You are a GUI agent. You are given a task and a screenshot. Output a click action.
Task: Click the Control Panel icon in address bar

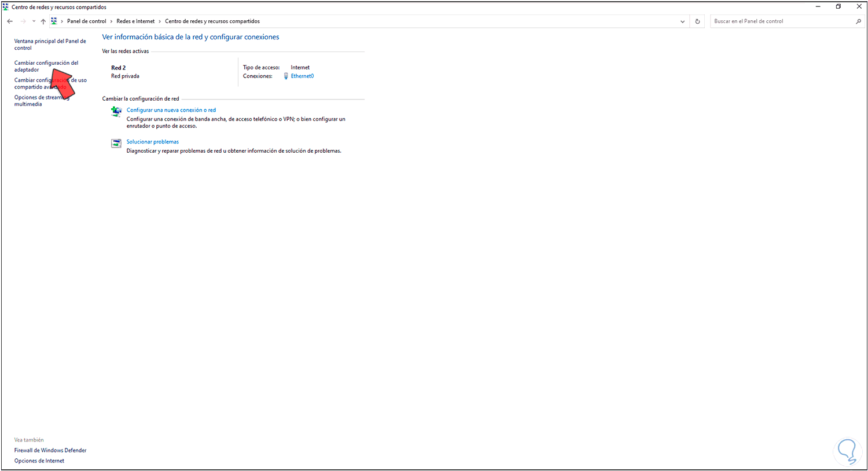coord(54,21)
